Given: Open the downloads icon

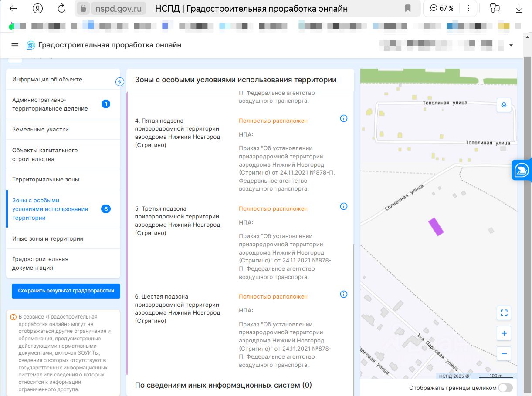Looking at the screenshot, I should [519, 8].
